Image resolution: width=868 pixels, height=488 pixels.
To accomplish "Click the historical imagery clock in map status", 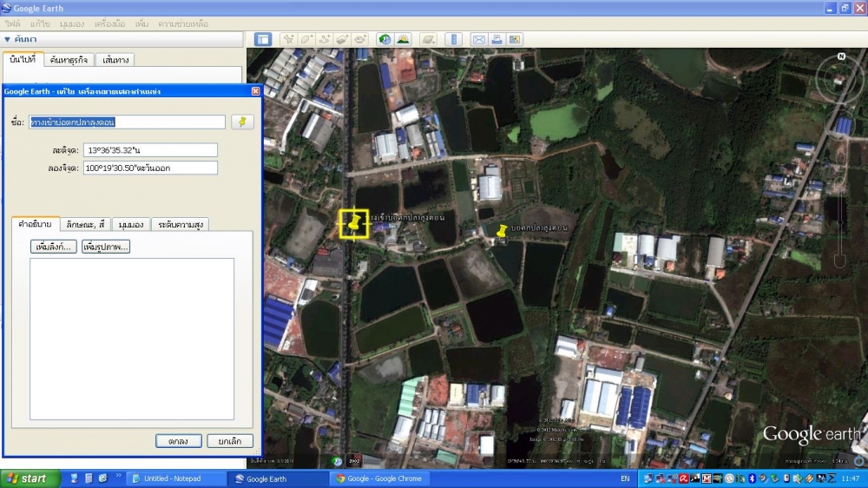I will (337, 461).
